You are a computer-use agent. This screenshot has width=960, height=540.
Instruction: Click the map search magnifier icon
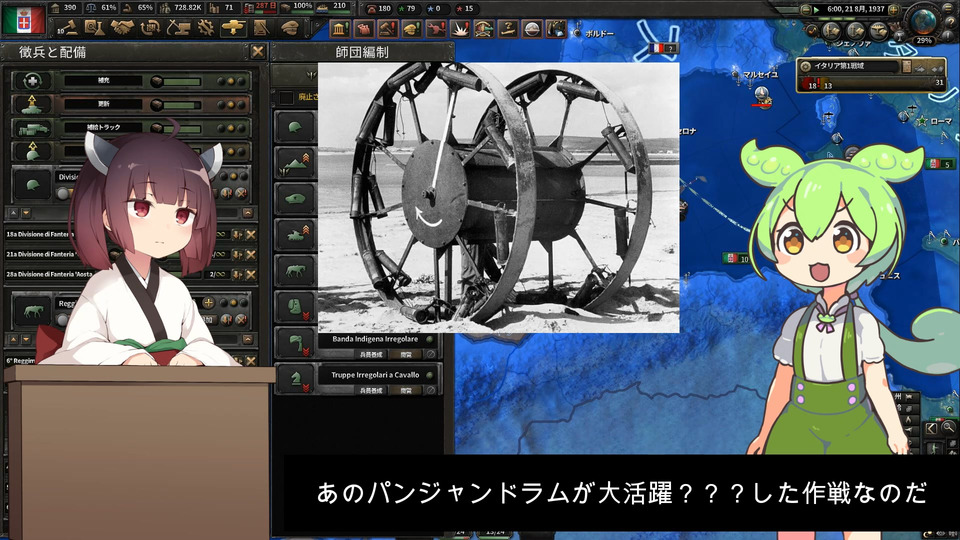pyautogui.click(x=948, y=427)
